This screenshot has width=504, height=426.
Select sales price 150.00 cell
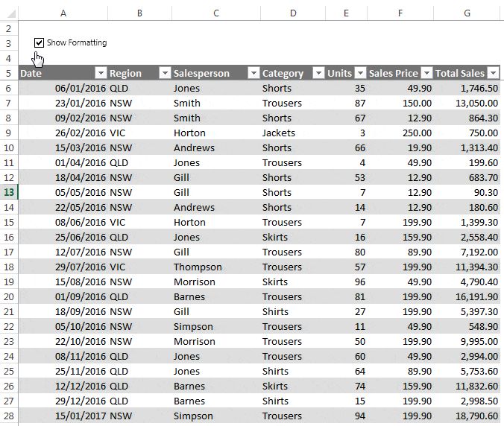pos(400,103)
